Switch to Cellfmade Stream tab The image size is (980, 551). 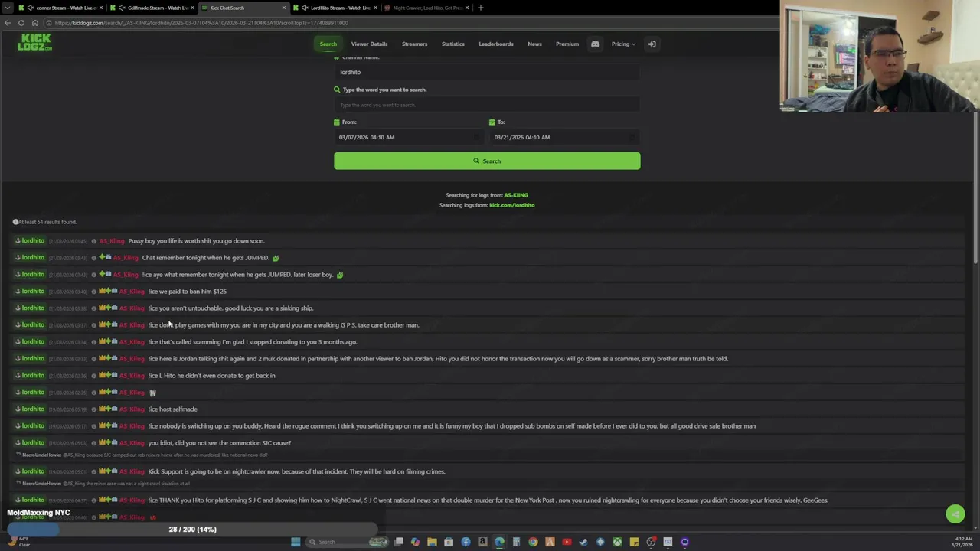point(151,8)
